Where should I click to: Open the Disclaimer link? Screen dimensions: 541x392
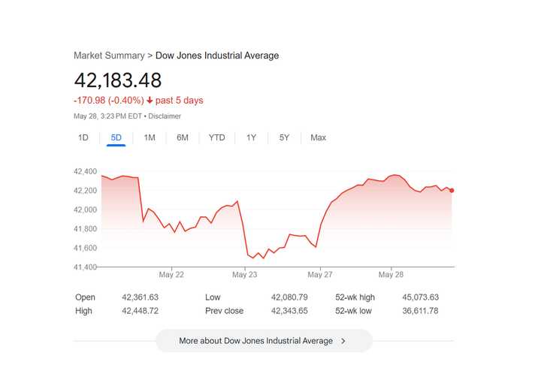coord(165,116)
